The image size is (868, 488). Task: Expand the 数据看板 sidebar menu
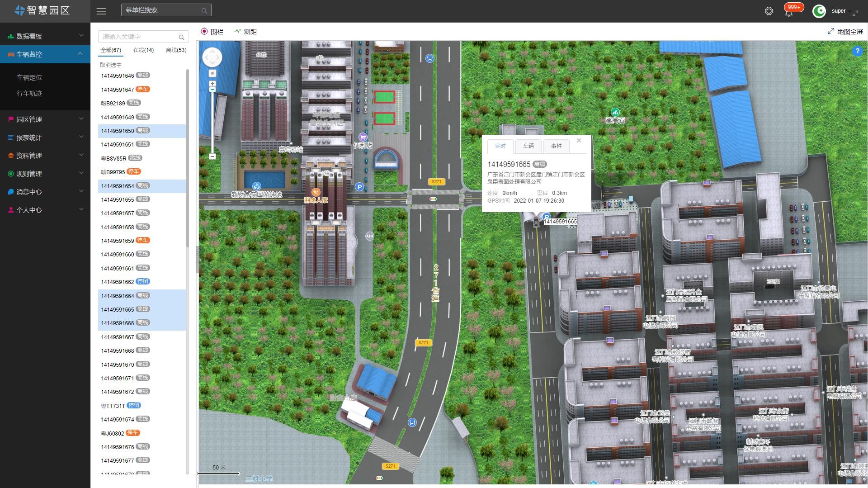click(45, 36)
